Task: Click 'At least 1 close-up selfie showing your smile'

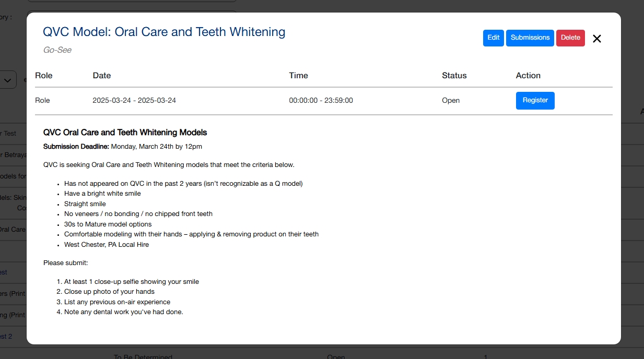Action: [132, 282]
